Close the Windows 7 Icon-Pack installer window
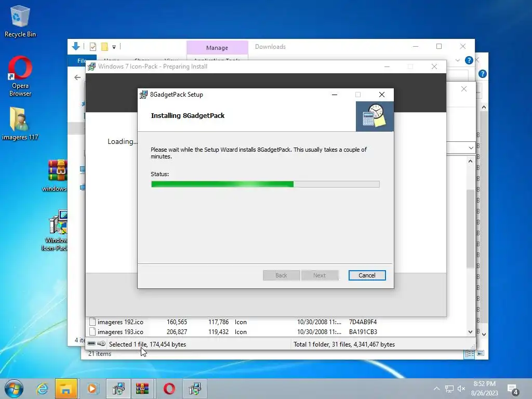Image resolution: width=532 pixels, height=399 pixels. pos(434,66)
